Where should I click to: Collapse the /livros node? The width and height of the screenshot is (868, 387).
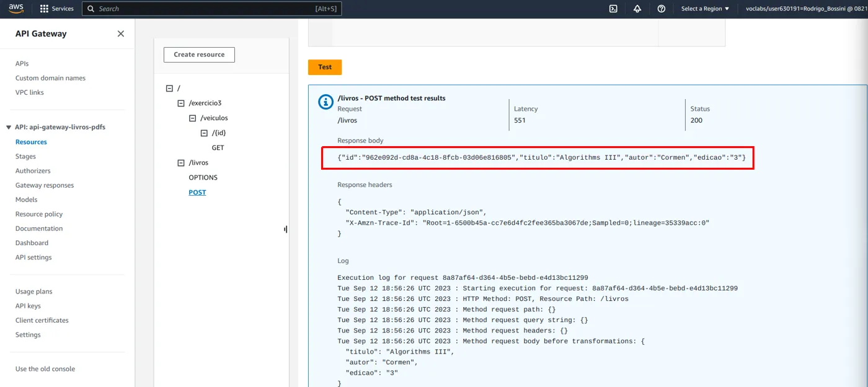[181, 163]
